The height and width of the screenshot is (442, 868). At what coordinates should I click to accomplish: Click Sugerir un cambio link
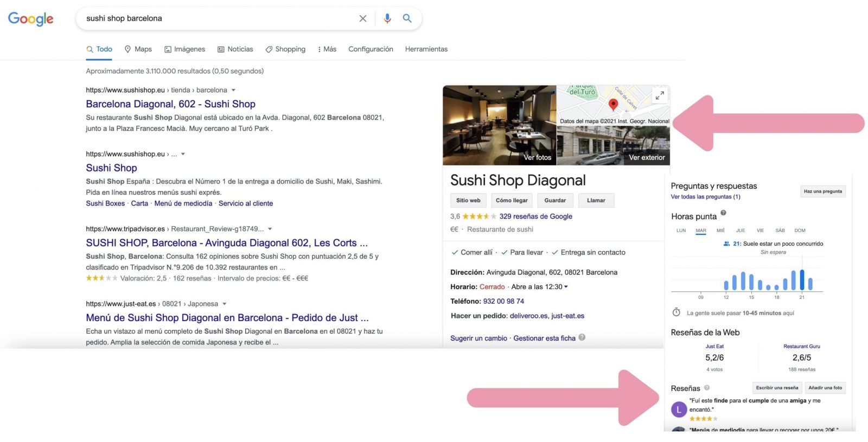[478, 338]
